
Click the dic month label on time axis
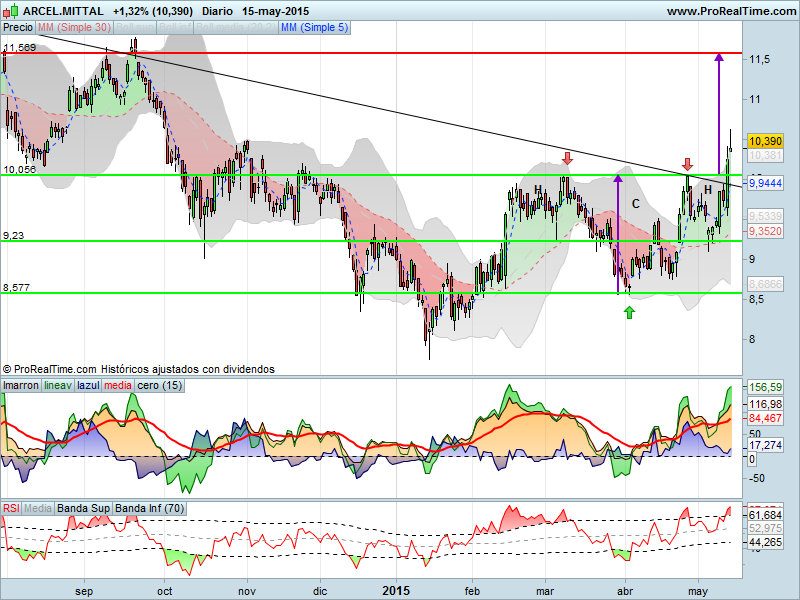click(x=320, y=591)
